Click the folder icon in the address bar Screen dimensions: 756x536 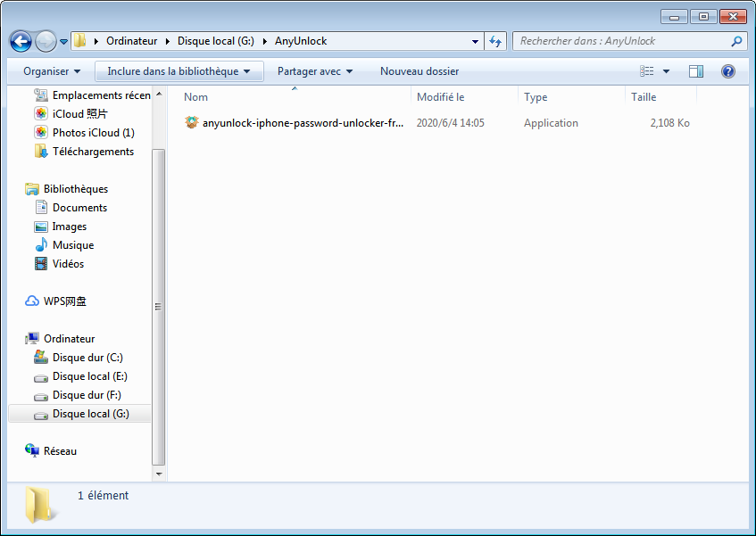(80, 40)
